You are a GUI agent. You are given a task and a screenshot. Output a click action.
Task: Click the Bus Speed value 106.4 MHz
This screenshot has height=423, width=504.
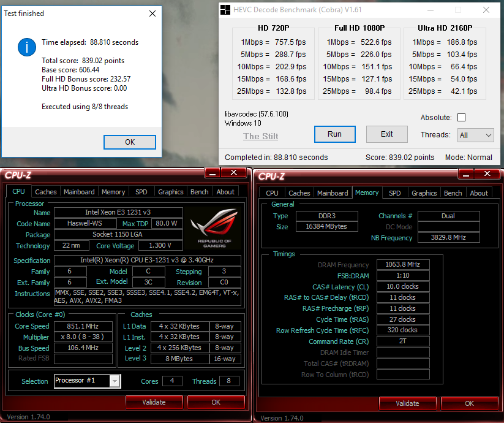[83, 348]
